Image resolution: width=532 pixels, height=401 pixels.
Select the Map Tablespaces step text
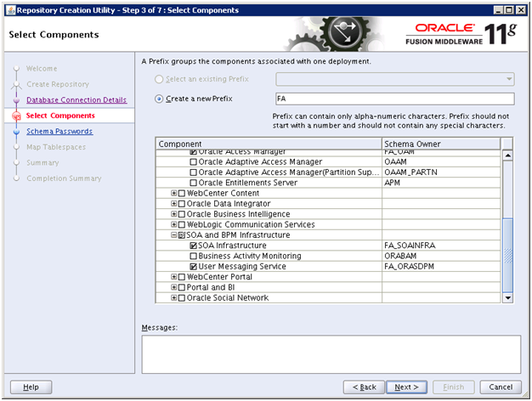(x=56, y=147)
